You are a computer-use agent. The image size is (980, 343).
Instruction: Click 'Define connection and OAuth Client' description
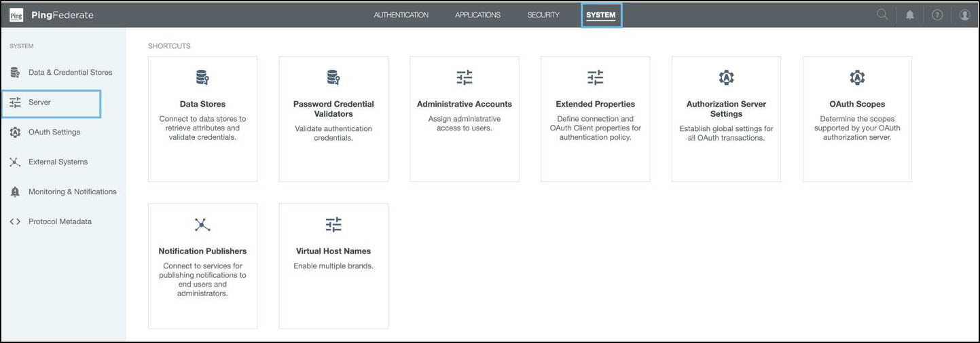pyautogui.click(x=596, y=128)
